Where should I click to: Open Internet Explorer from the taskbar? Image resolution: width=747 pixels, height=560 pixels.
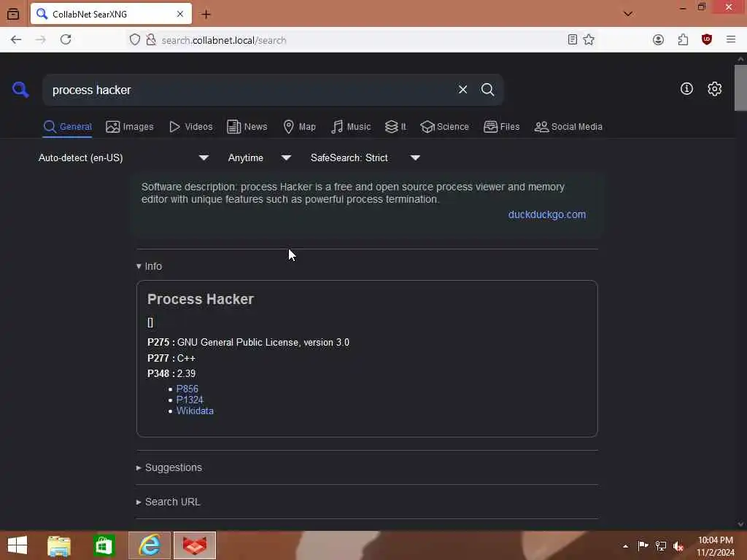pyautogui.click(x=150, y=545)
